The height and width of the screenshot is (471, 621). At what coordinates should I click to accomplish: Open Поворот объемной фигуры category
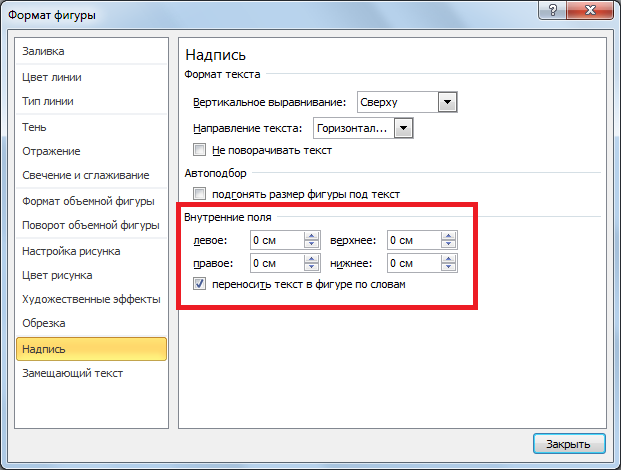pyautogui.click(x=91, y=225)
